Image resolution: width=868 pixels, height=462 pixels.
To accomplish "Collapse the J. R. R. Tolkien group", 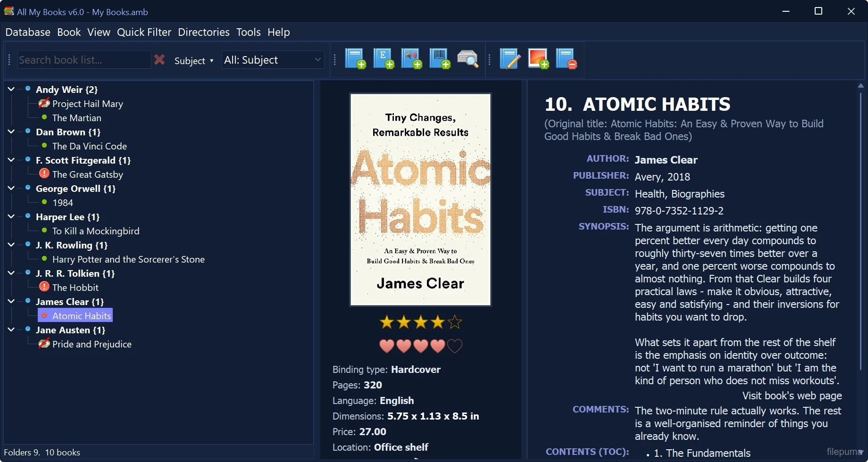I will [x=11, y=273].
